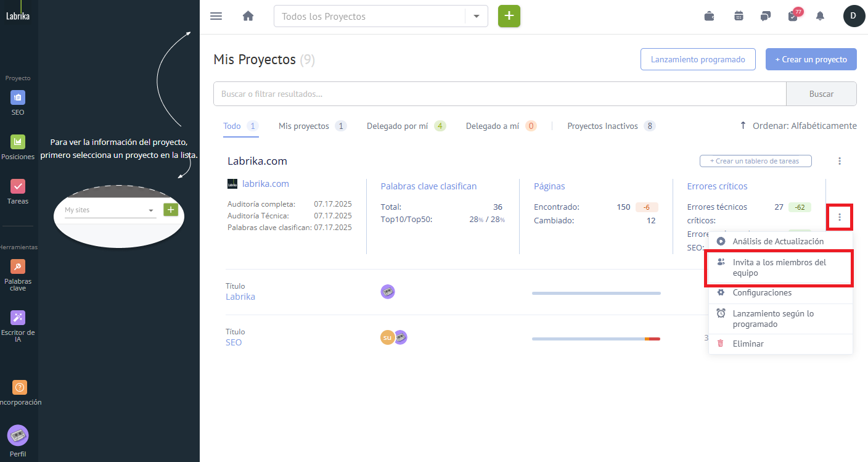This screenshot has height=462, width=868.
Task: Expand the Todos los Proyectos dropdown arrow
Action: [477, 17]
